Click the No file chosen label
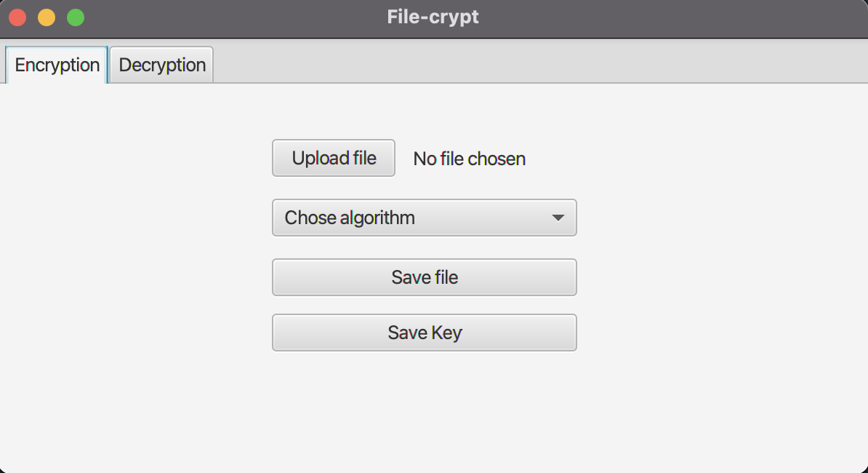868x473 pixels. click(x=469, y=159)
